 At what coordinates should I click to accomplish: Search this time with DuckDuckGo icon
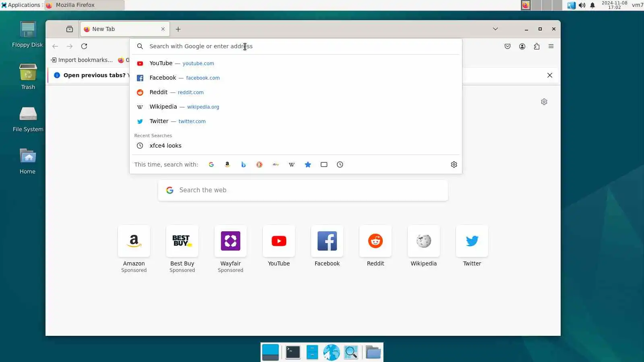tap(260, 165)
